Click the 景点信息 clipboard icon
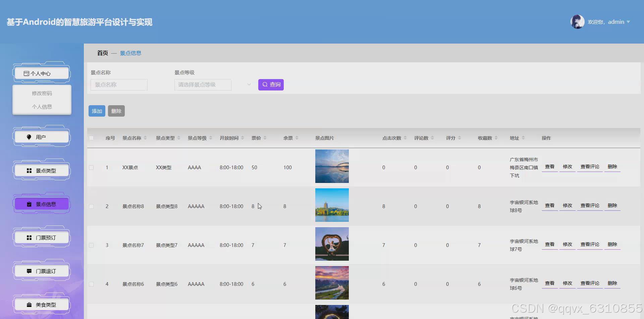The height and width of the screenshot is (319, 644). click(29, 204)
